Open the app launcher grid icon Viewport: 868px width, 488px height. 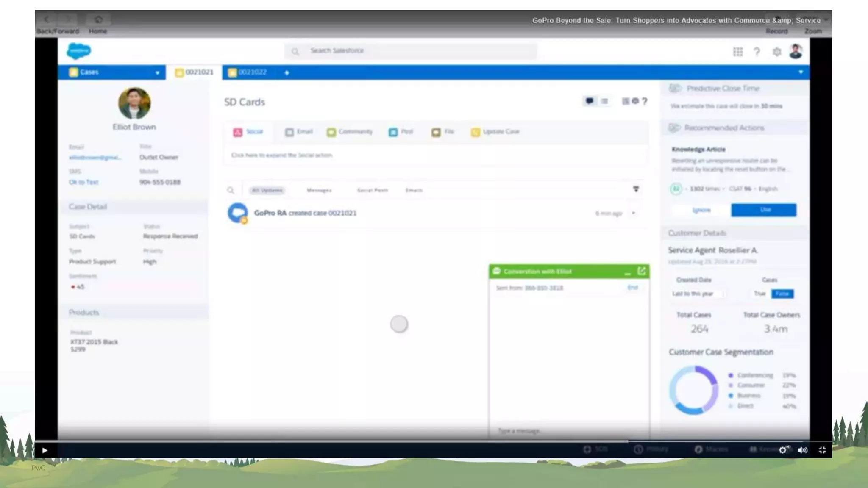[738, 52]
